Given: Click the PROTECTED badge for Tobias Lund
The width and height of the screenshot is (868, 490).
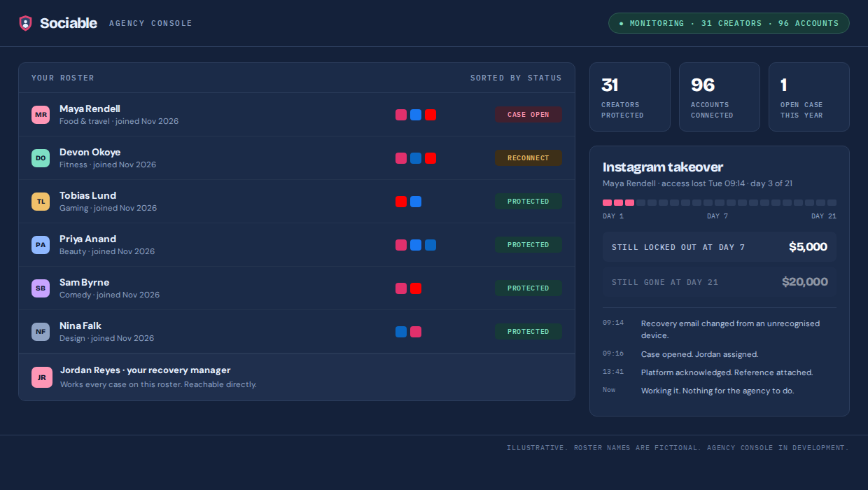Looking at the screenshot, I should click(x=528, y=202).
